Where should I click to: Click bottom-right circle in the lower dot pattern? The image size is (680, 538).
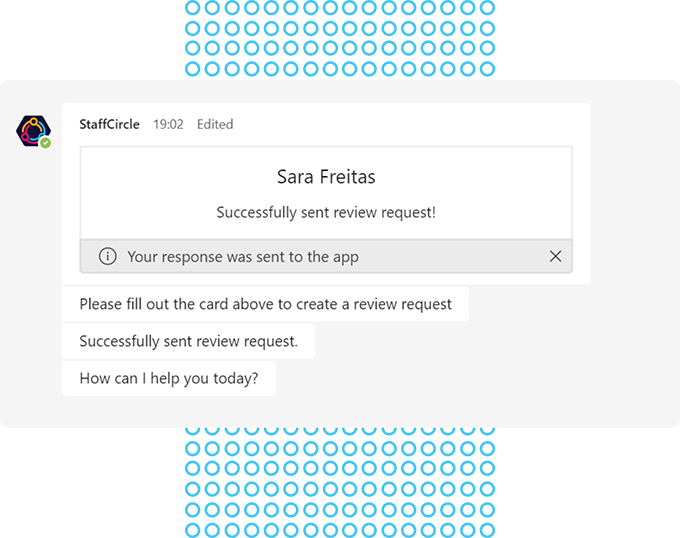point(487,530)
